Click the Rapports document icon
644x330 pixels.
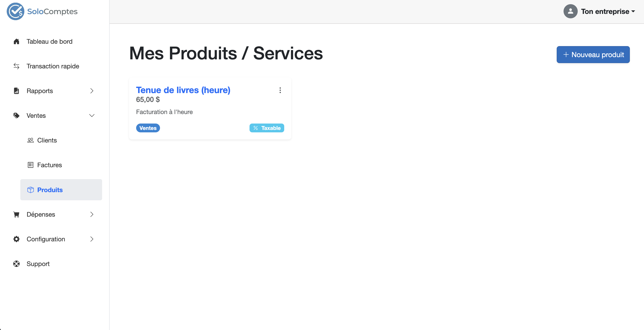pyautogui.click(x=17, y=91)
